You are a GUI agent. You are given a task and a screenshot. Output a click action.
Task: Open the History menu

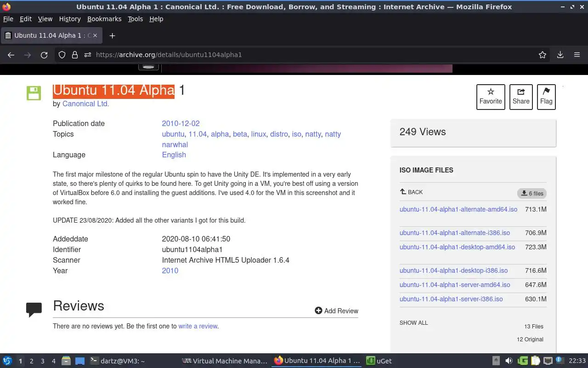pos(70,19)
